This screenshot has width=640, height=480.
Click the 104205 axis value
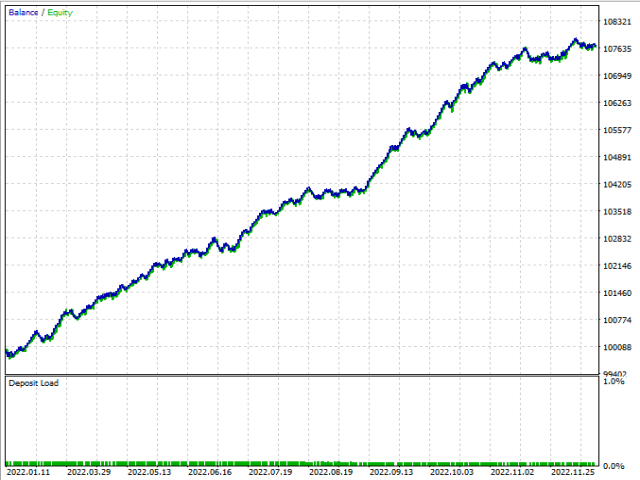pos(617,184)
